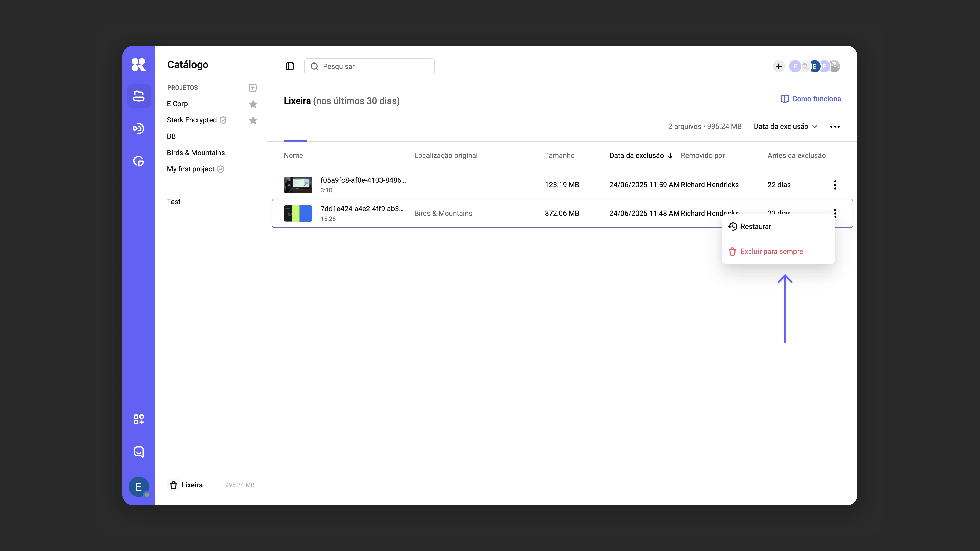Click the PROJETOS section heading
The width and height of the screenshot is (980, 551).
[183, 88]
